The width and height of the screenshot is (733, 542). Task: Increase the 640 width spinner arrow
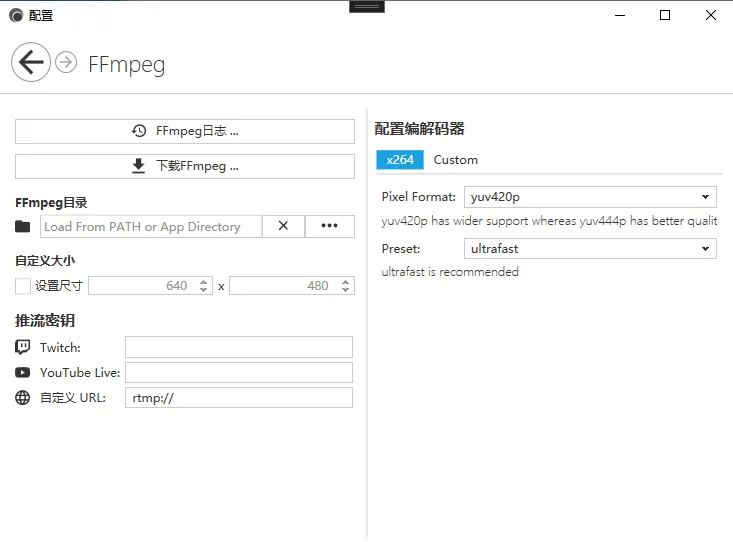[203, 282]
